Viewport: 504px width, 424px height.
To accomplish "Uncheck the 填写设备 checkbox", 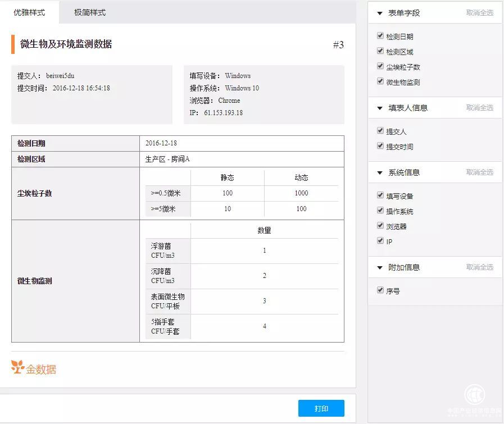I will tap(380, 195).
